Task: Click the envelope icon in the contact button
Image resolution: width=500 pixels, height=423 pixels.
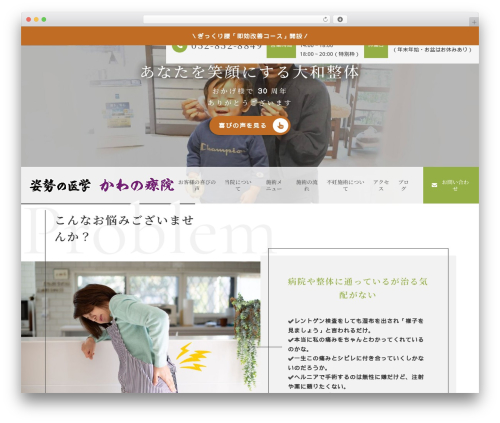Action: tap(434, 185)
